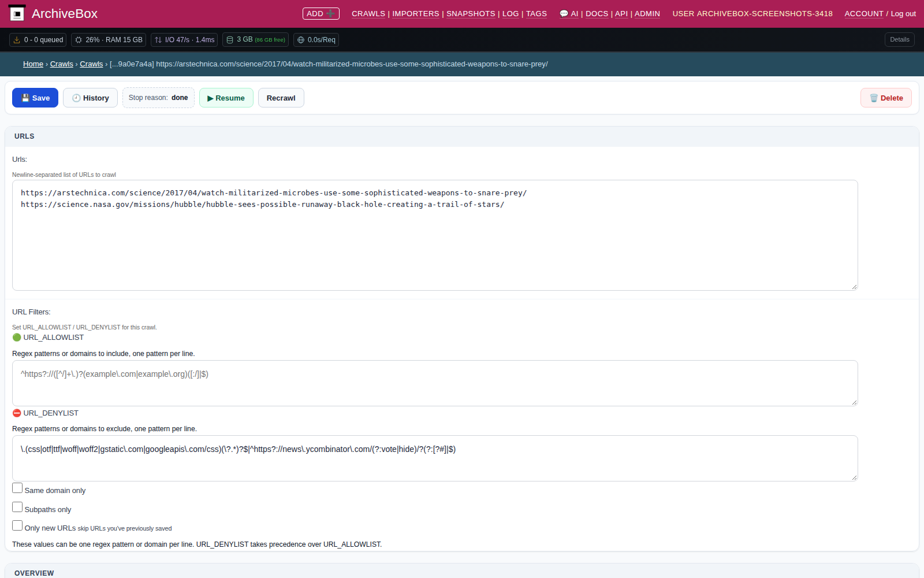Open the History view

[x=90, y=98]
